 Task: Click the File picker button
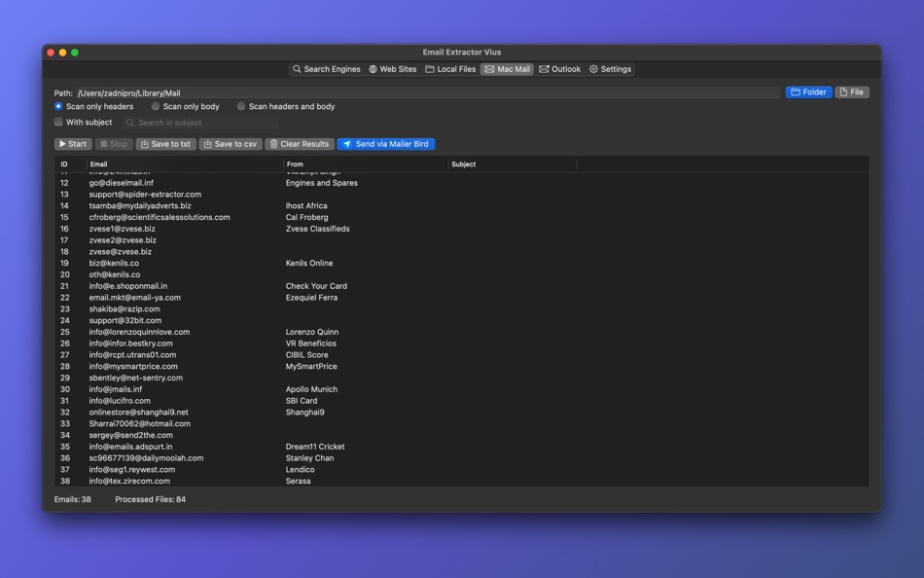tap(851, 91)
